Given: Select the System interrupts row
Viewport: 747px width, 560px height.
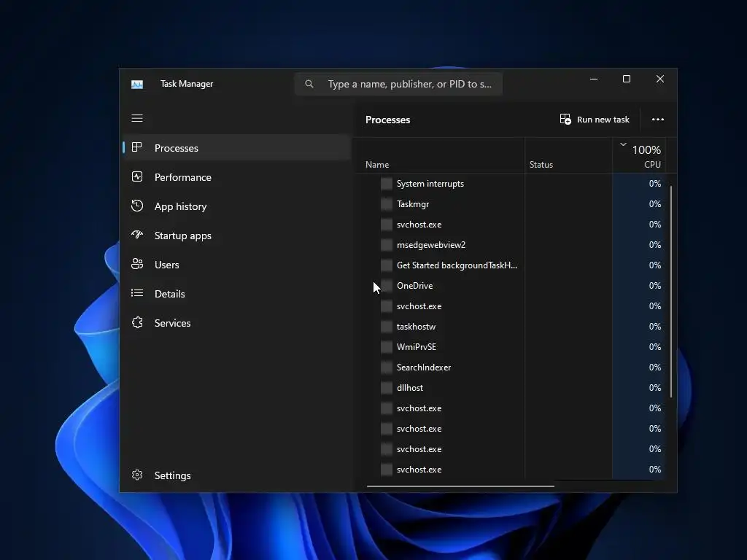Looking at the screenshot, I should tap(510, 183).
